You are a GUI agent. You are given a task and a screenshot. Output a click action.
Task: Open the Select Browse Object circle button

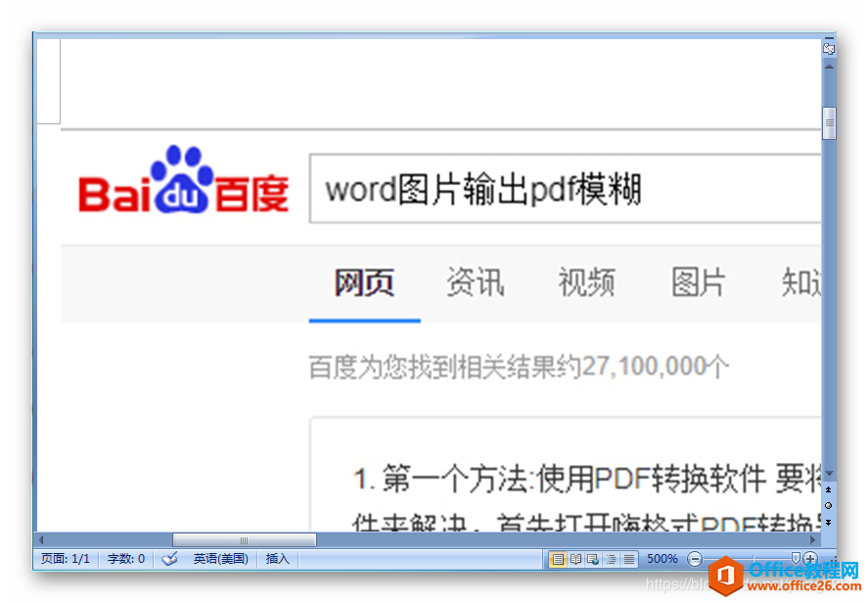tap(829, 505)
